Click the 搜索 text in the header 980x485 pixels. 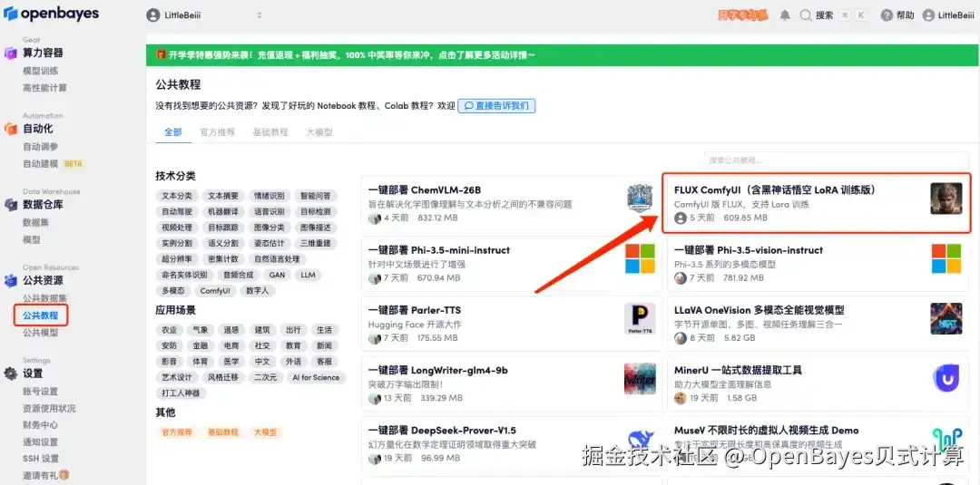click(824, 15)
